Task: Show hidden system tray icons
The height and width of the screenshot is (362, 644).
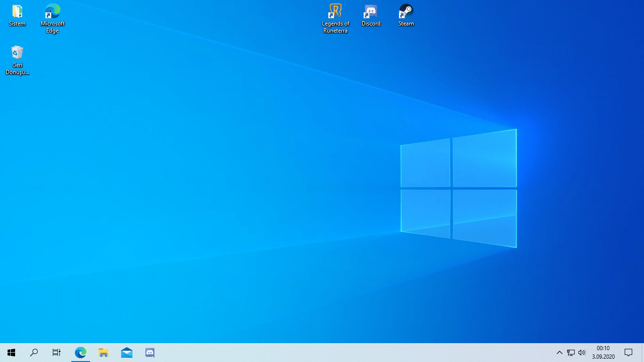Action: click(560, 353)
